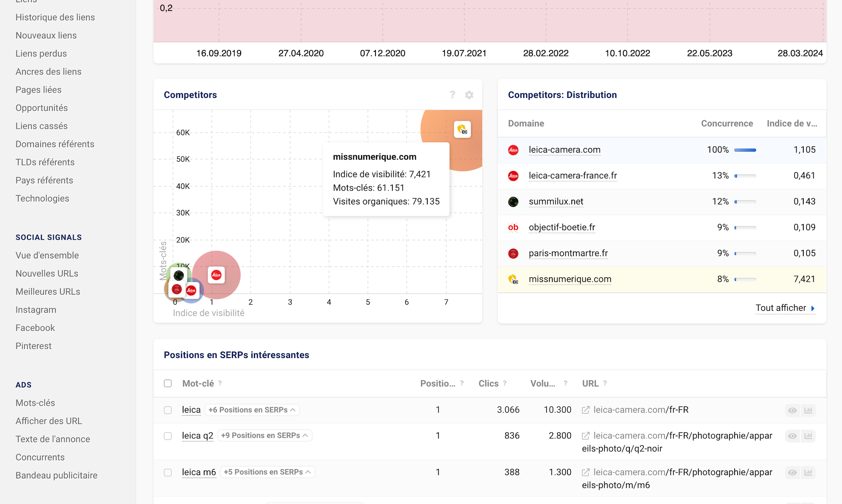Open Technologies in sidebar
This screenshot has width=842, height=504.
43,198
